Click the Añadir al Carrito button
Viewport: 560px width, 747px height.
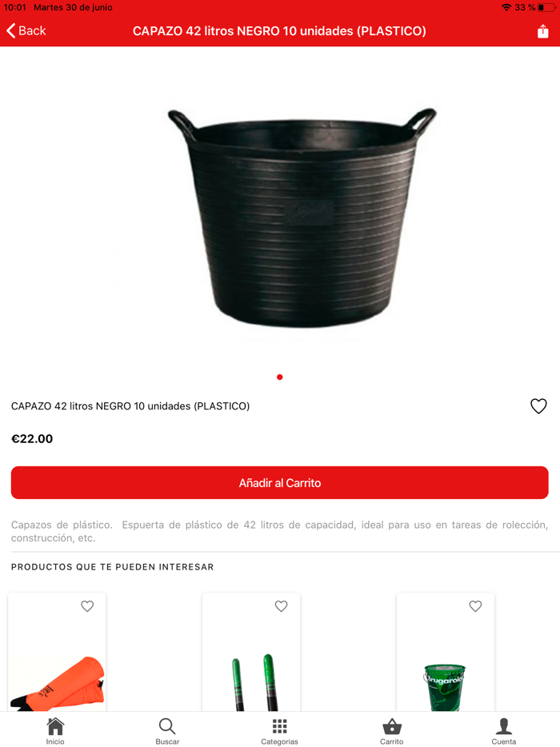pyautogui.click(x=280, y=482)
